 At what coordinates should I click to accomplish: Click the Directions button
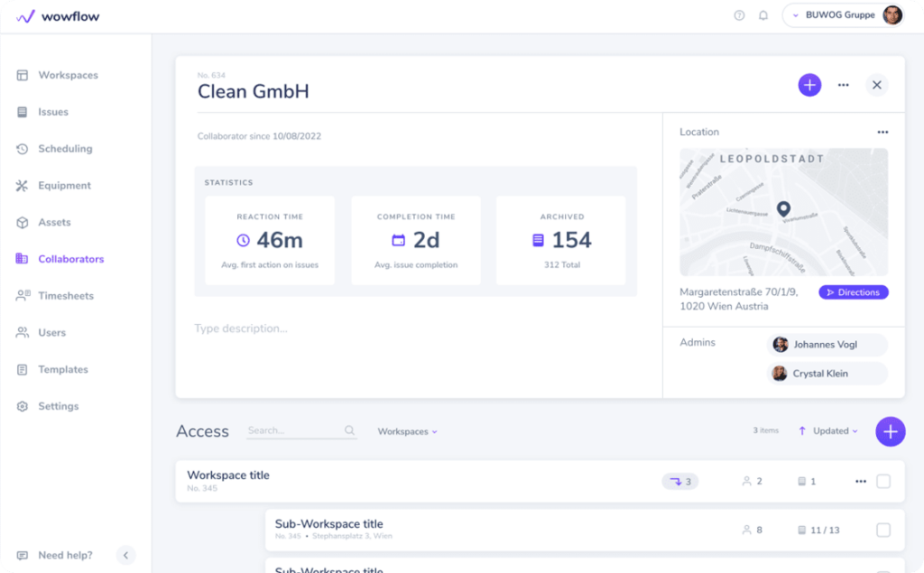(x=854, y=292)
